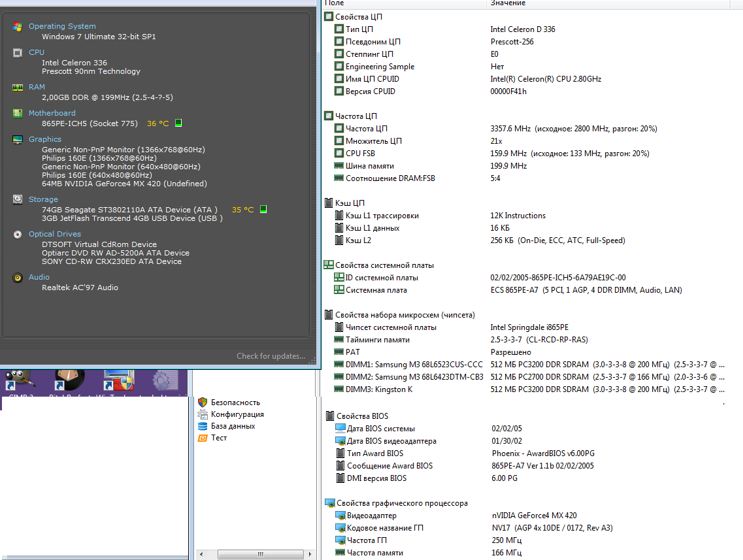
Task: Click the board icon beside Свойства системной платы
Action: click(x=329, y=265)
